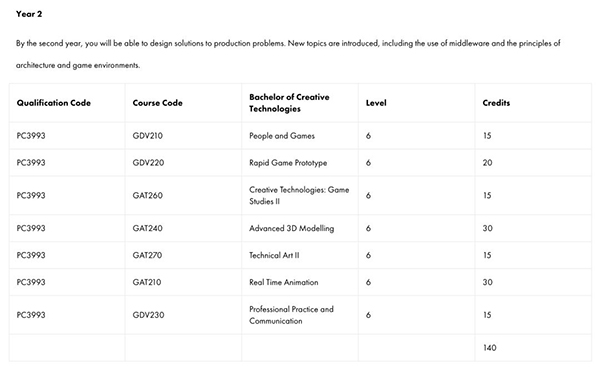600x371 pixels.
Task: Click the GDV220 course code
Action: (x=148, y=163)
